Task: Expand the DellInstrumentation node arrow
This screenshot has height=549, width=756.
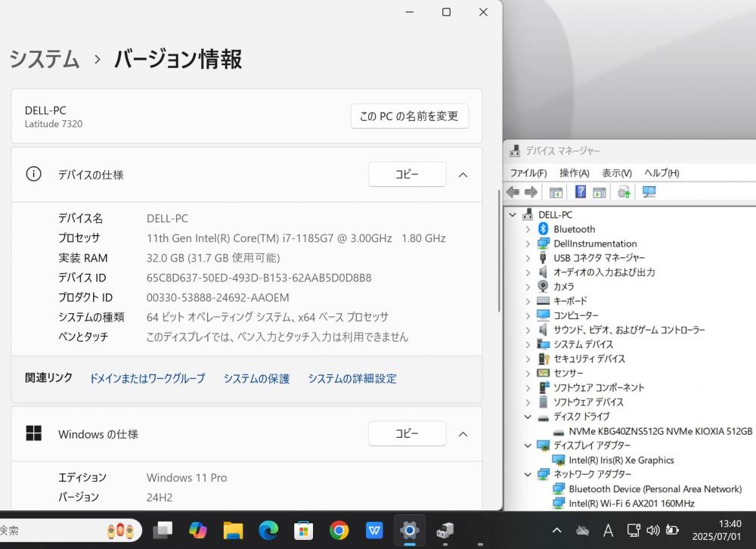Action: click(528, 243)
